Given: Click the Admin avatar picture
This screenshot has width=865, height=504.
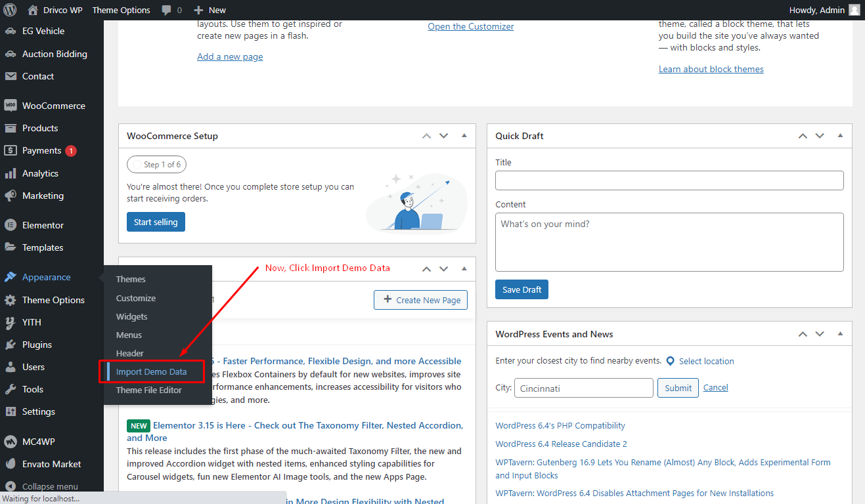Looking at the screenshot, I should [854, 10].
